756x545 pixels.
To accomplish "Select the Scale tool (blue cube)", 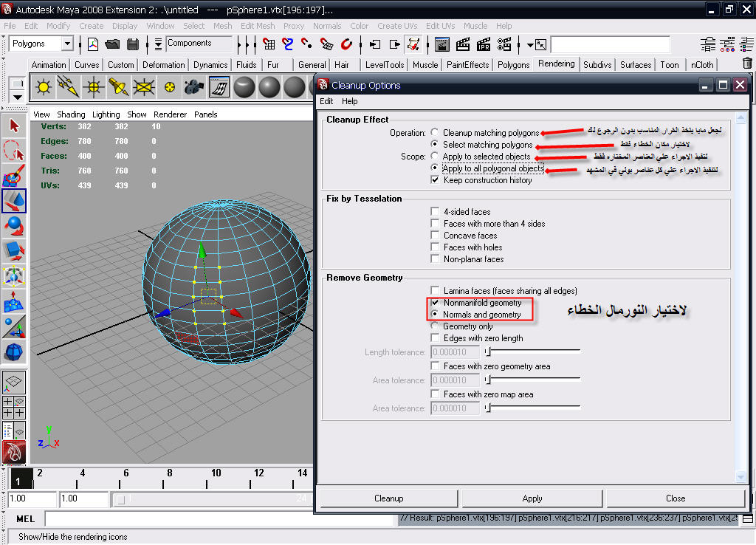I will click(14, 251).
